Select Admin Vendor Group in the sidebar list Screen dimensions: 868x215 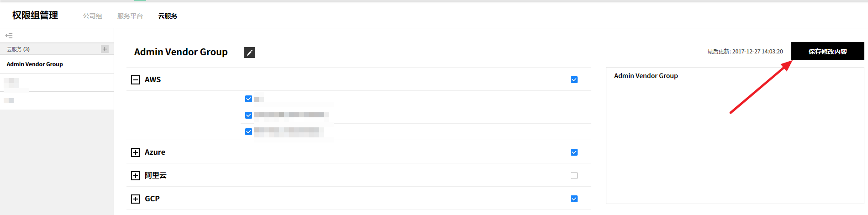pos(35,64)
